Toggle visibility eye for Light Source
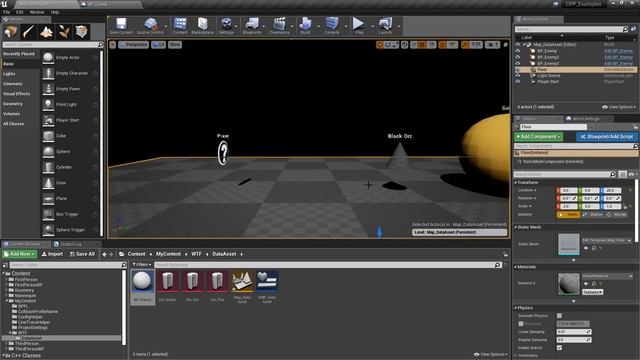 (518, 76)
